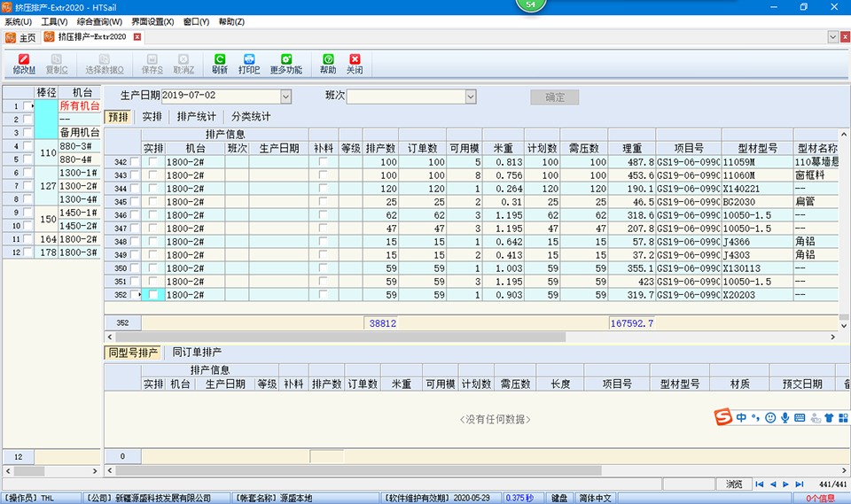
Task: Toggle the 补料 checkbox on row 343
Action: (323, 174)
